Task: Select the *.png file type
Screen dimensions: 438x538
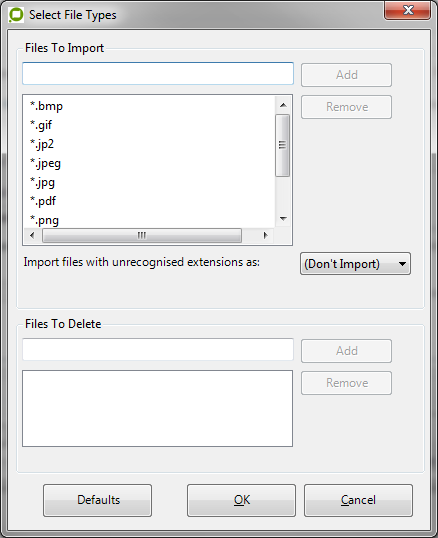Action: click(44, 220)
